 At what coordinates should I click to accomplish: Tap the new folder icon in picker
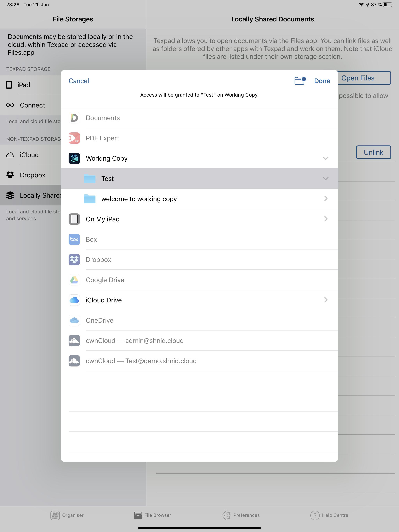point(300,81)
